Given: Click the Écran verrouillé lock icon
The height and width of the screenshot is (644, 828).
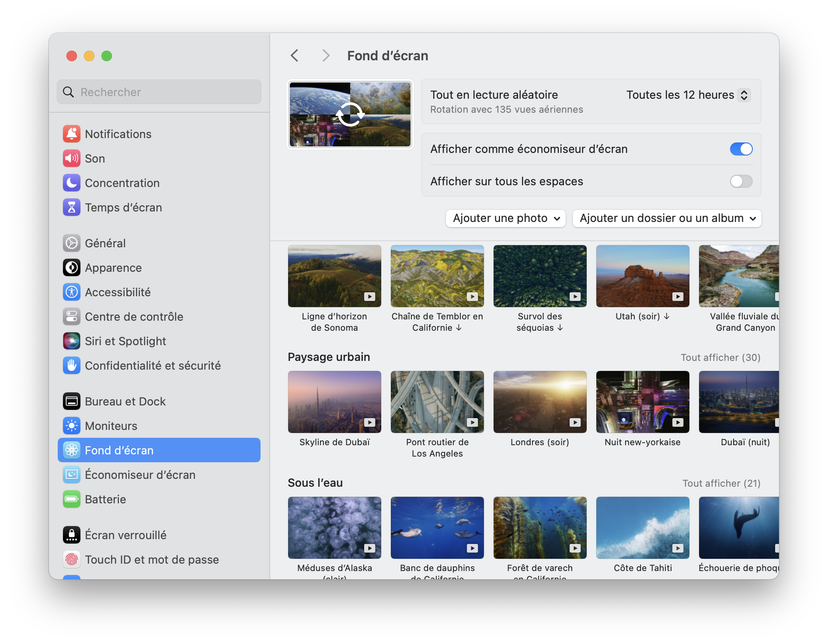Looking at the screenshot, I should (72, 535).
